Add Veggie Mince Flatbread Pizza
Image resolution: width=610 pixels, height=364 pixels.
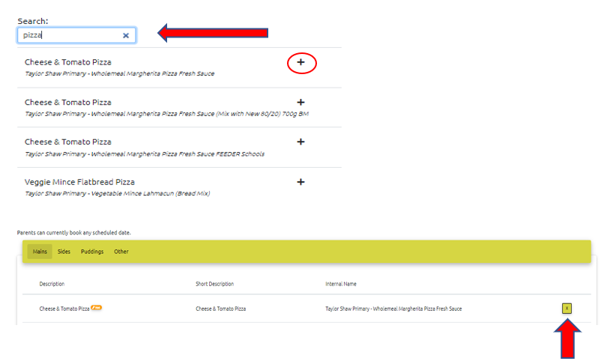(x=301, y=182)
